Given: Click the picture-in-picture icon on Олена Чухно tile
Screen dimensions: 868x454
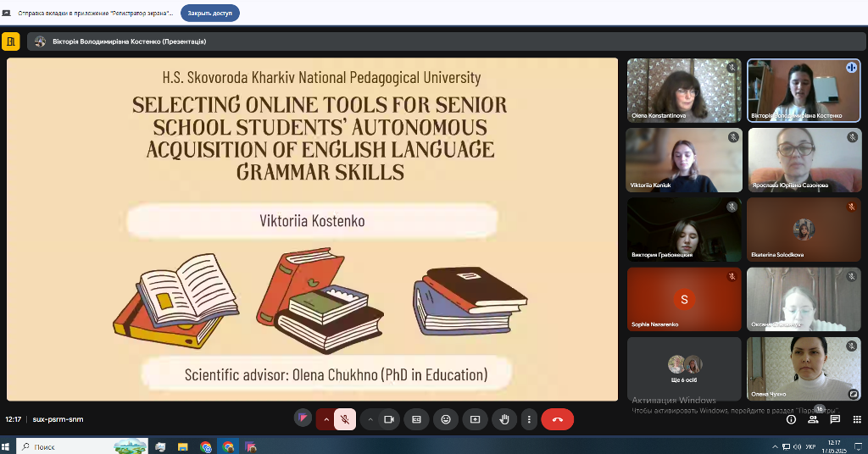Looking at the screenshot, I should [x=853, y=394].
